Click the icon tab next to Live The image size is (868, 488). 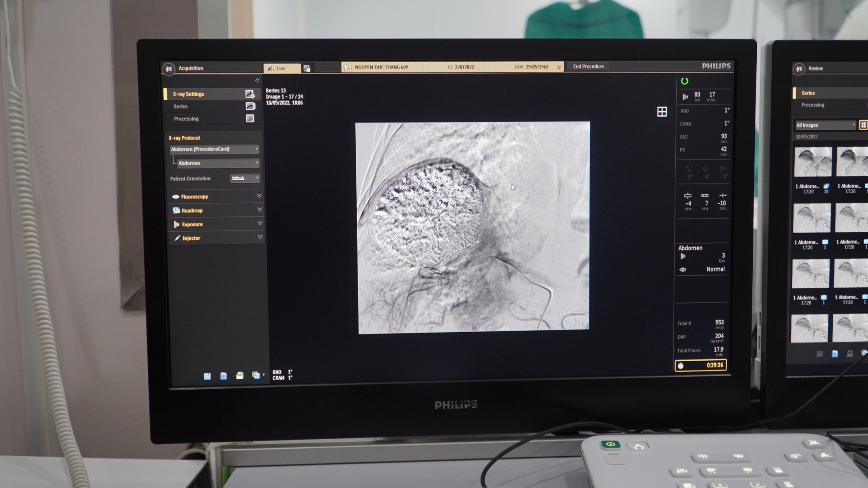(307, 68)
